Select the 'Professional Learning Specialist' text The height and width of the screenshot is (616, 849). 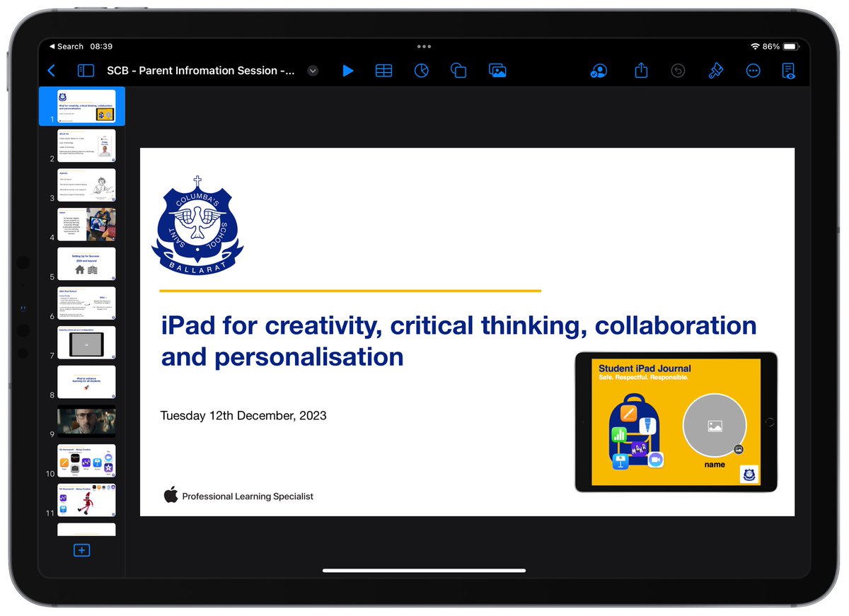coord(248,496)
